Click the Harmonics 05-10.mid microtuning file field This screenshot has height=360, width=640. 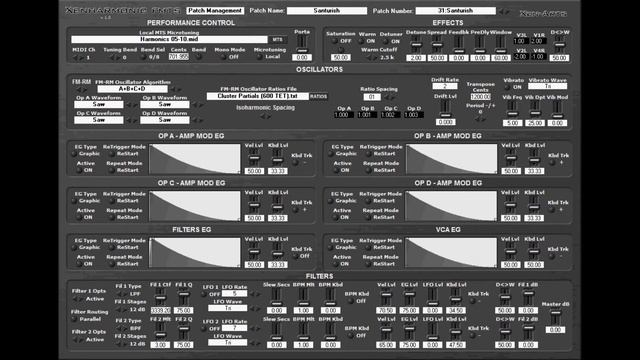pos(169,40)
